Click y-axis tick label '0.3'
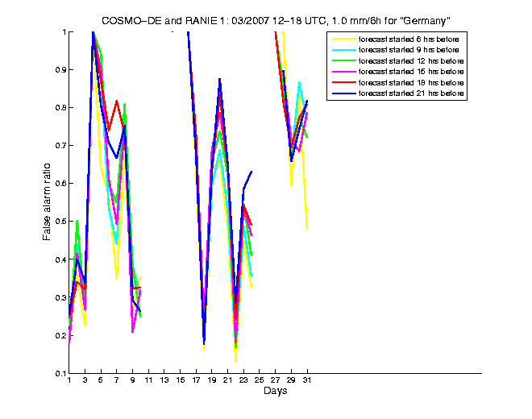Screen dimensions: 532x419 click(60, 297)
